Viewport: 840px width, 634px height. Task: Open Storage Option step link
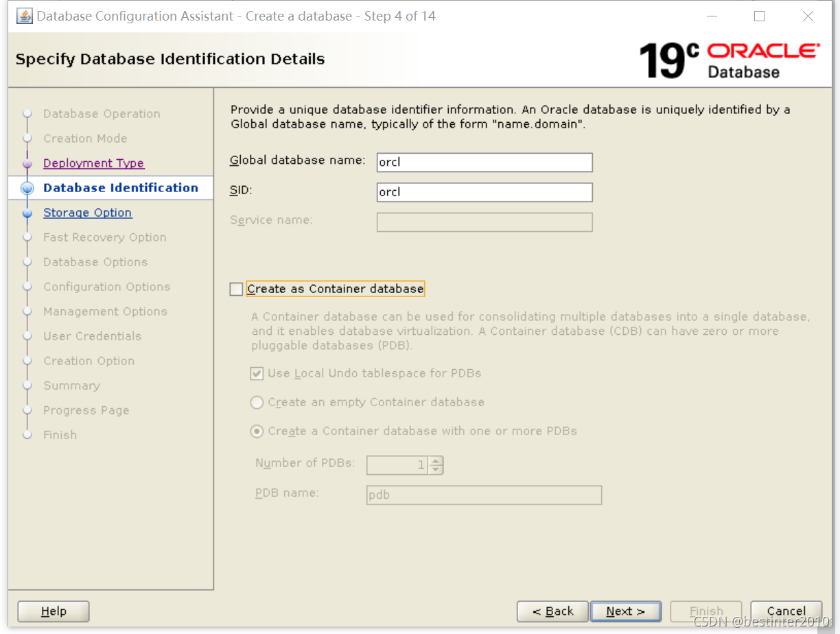pos(87,213)
